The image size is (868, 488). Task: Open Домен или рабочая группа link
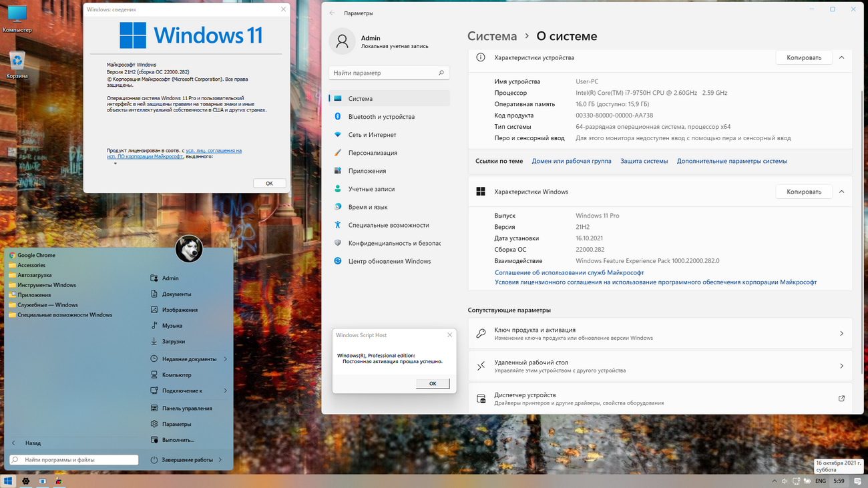point(572,161)
